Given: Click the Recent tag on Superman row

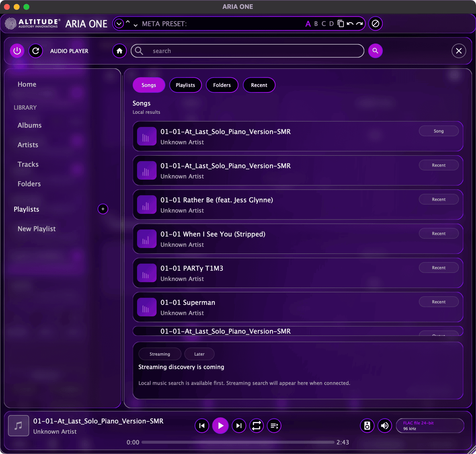Looking at the screenshot, I should pyautogui.click(x=438, y=302).
